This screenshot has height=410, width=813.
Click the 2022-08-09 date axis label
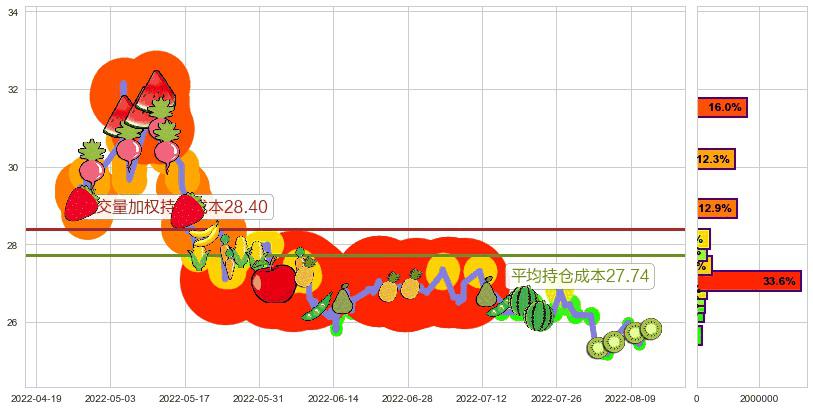tap(629, 398)
